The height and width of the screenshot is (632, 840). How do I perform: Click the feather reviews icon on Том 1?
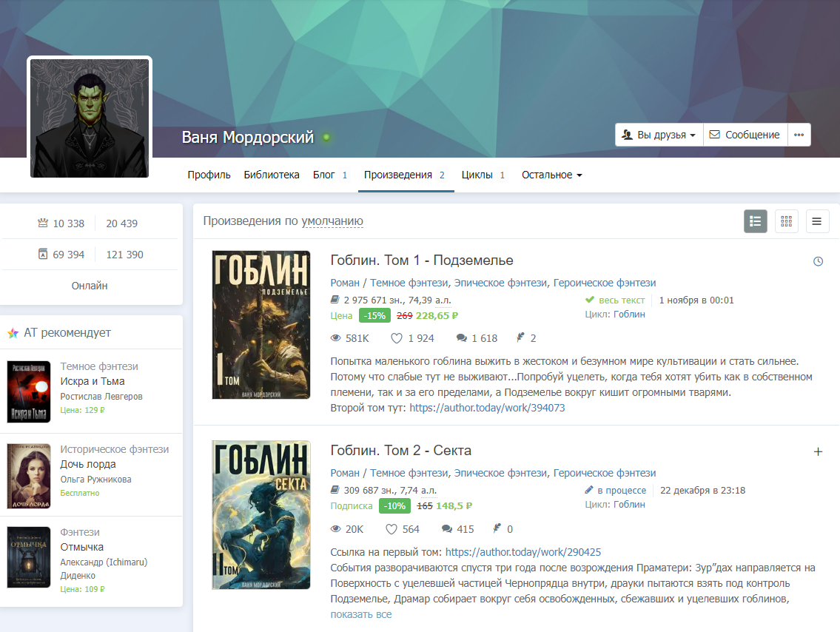pos(520,338)
